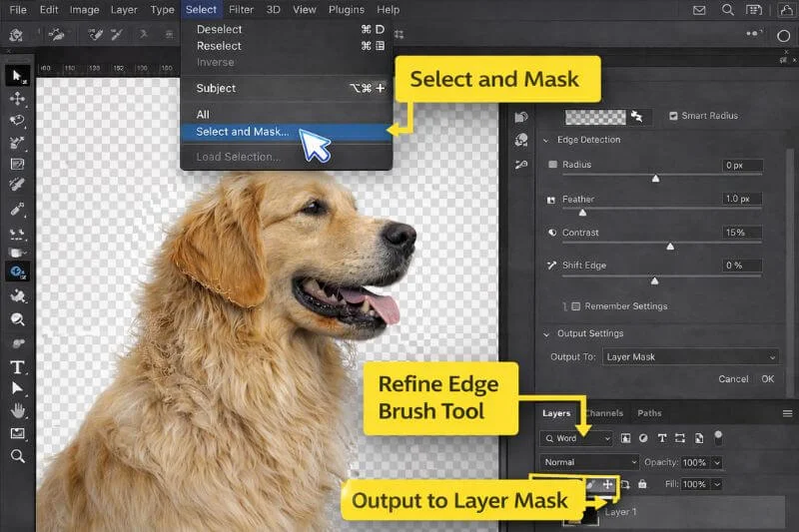Open the Opacity dropdown arrow
Image resolution: width=799 pixels, height=532 pixels.
[717, 463]
